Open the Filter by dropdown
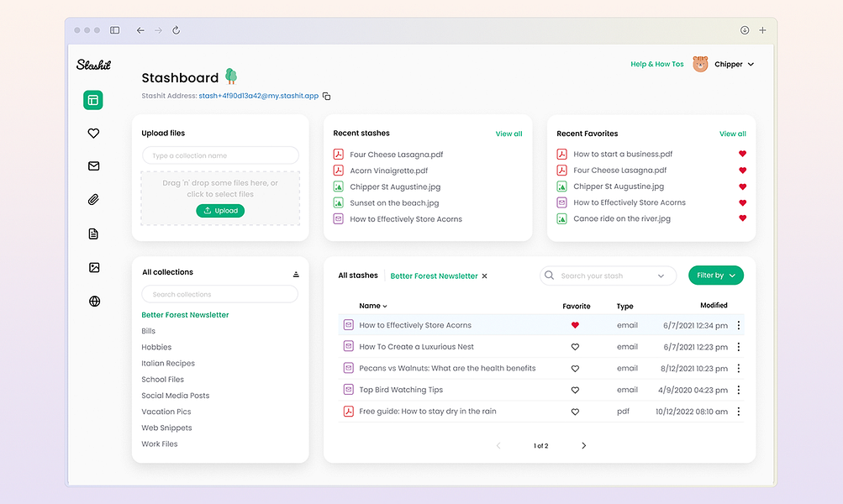The image size is (843, 504). click(x=715, y=276)
